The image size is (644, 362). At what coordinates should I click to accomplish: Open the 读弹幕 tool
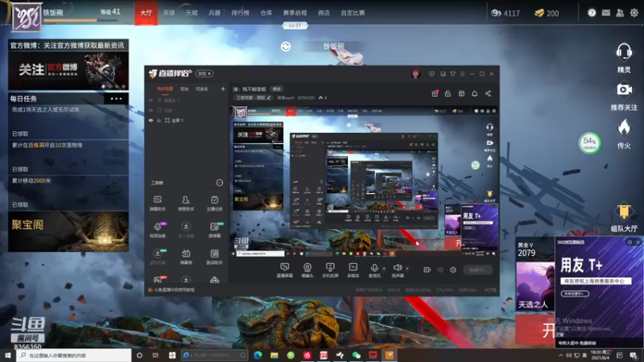coord(214,230)
